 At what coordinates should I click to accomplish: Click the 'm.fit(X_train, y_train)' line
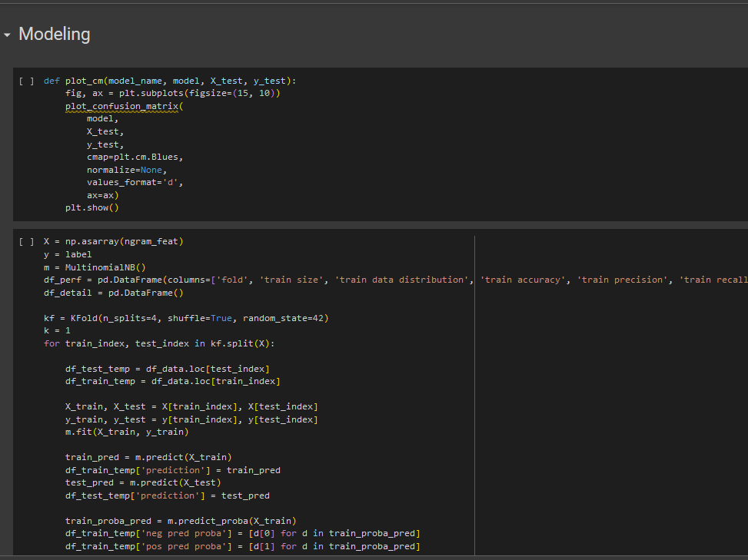tap(127, 432)
